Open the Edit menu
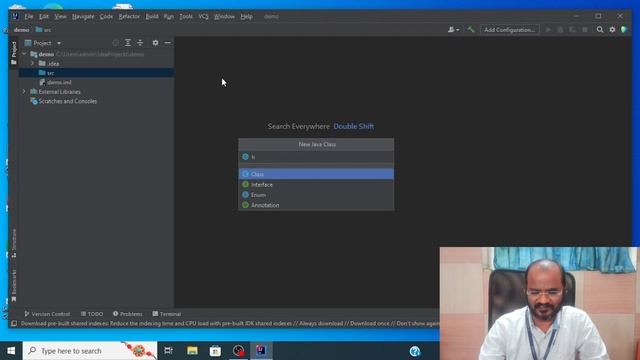 [x=44, y=17]
